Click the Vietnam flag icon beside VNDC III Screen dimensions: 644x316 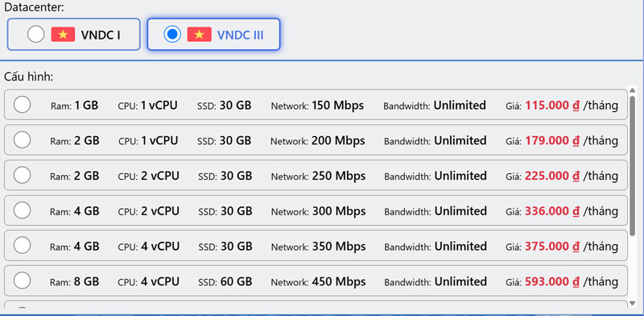coord(199,34)
